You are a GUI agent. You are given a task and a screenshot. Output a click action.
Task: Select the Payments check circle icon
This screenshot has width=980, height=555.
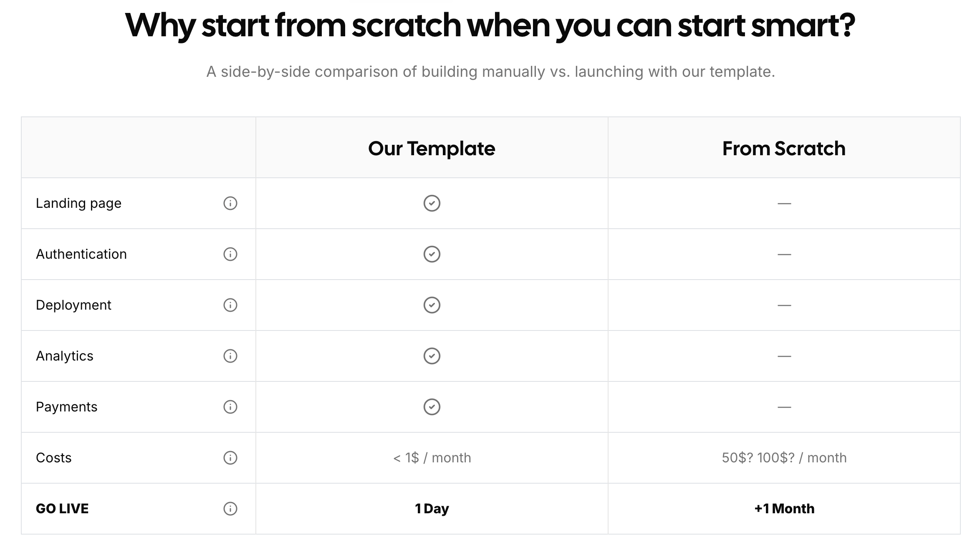(x=432, y=407)
